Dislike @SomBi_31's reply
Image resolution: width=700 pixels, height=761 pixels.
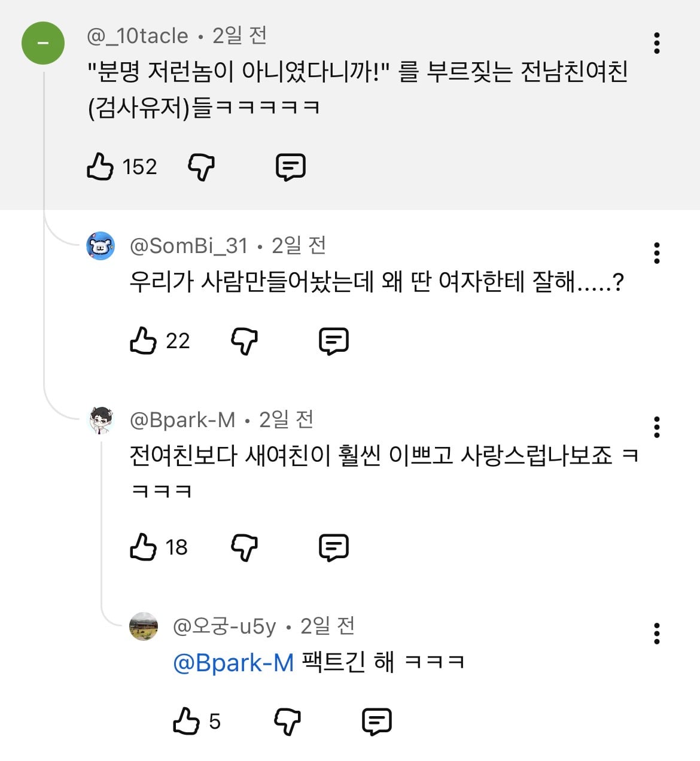point(245,341)
